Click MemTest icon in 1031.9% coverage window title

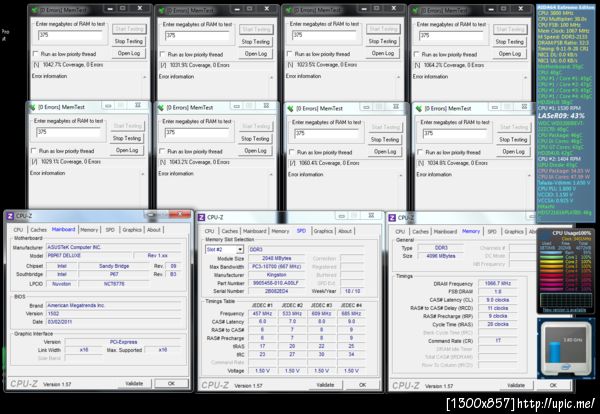pyautogui.click(x=162, y=10)
